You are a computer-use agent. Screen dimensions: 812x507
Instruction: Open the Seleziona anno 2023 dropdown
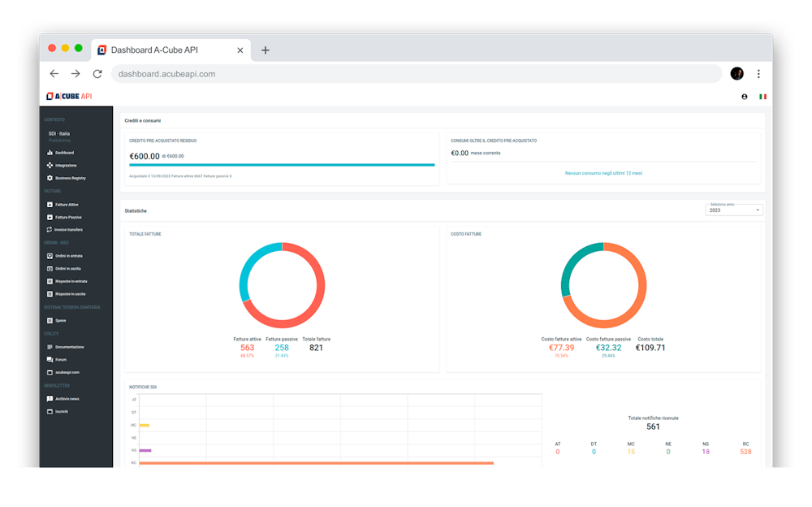point(735,210)
